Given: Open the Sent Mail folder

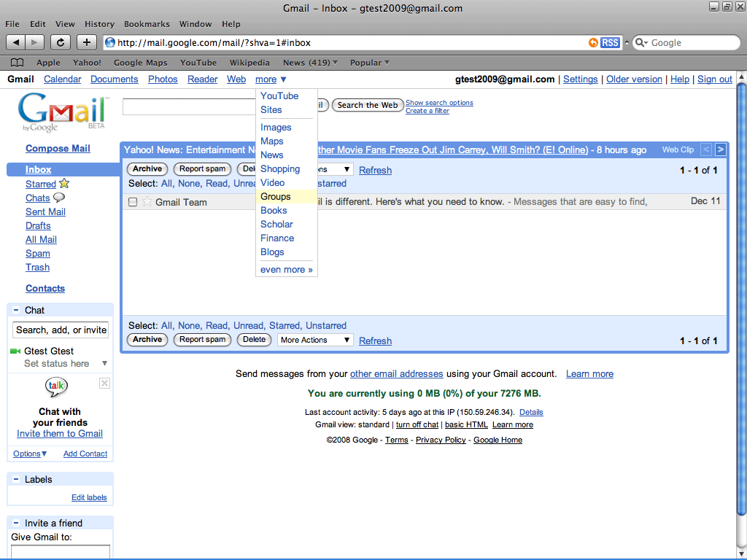Looking at the screenshot, I should 45,211.
